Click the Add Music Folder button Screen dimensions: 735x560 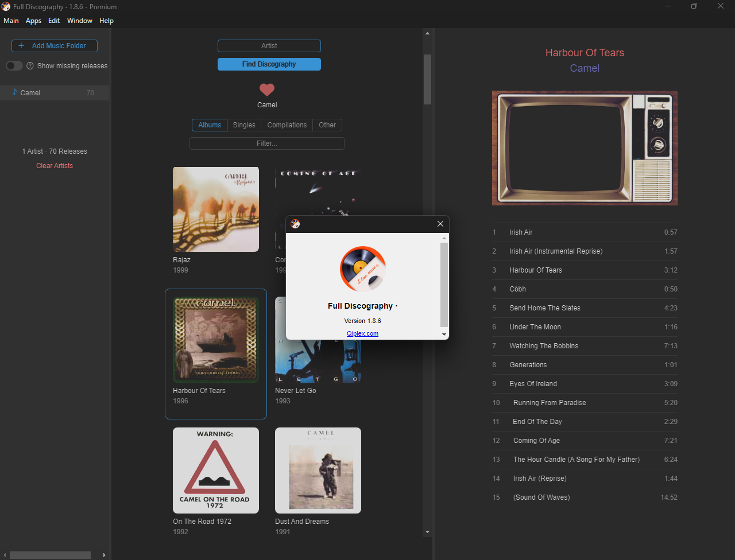(x=55, y=46)
